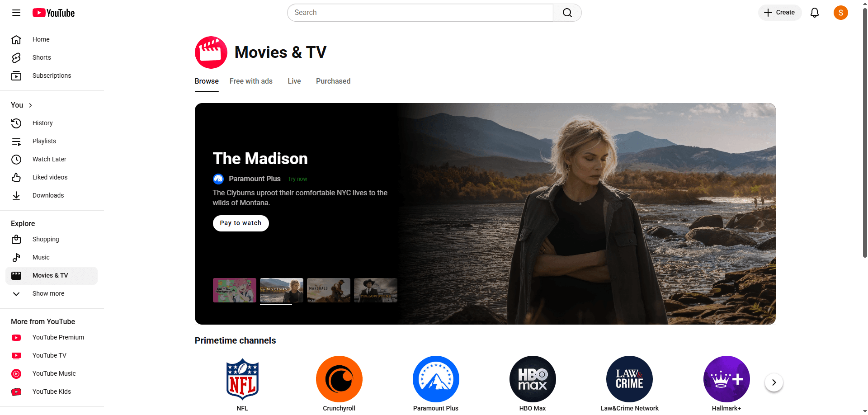Select Movies & TV in the sidebar
The image size is (868, 415).
point(52,276)
